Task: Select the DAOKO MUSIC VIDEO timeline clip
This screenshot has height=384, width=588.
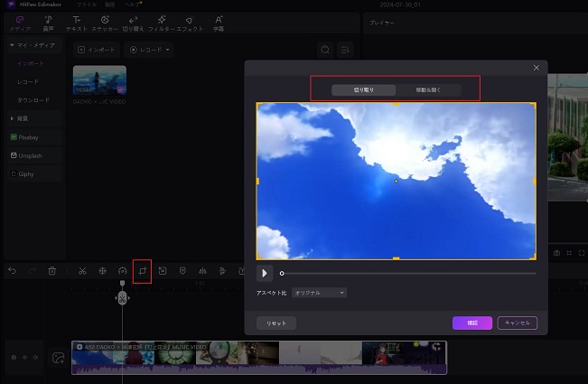Action: click(259, 358)
